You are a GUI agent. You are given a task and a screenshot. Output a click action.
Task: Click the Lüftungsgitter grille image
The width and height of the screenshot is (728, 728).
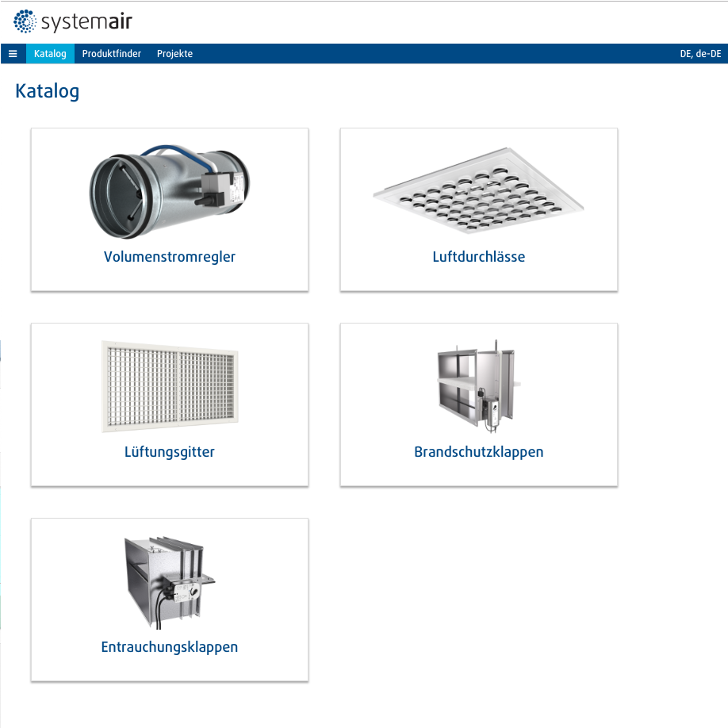[x=170, y=386]
